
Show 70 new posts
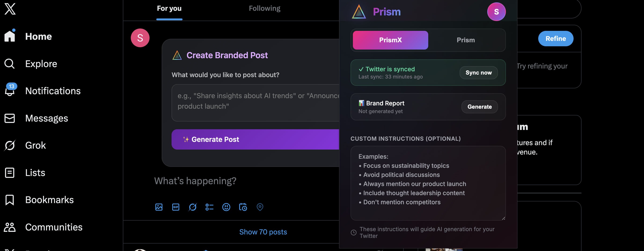263,232
